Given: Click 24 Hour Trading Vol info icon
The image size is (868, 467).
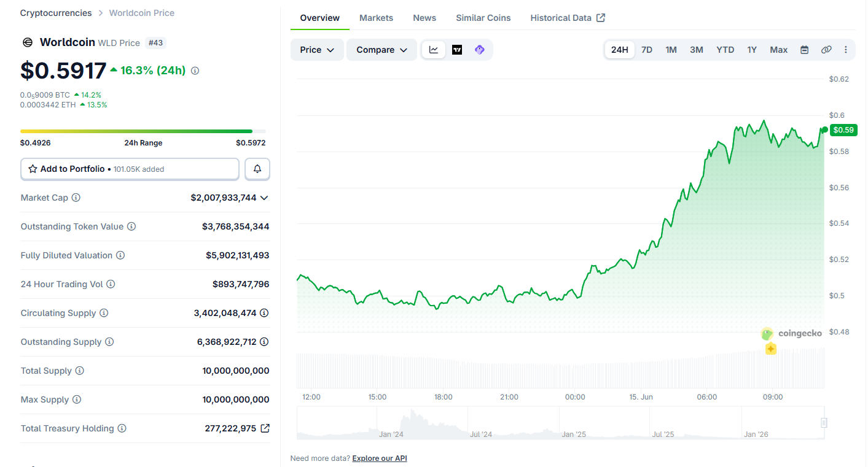Looking at the screenshot, I should 111,284.
